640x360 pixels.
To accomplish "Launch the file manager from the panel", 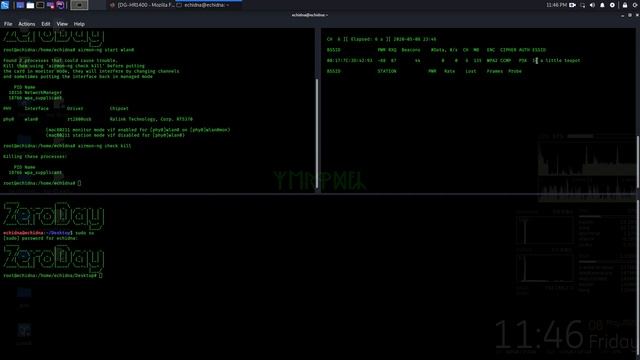I will [30, 5].
